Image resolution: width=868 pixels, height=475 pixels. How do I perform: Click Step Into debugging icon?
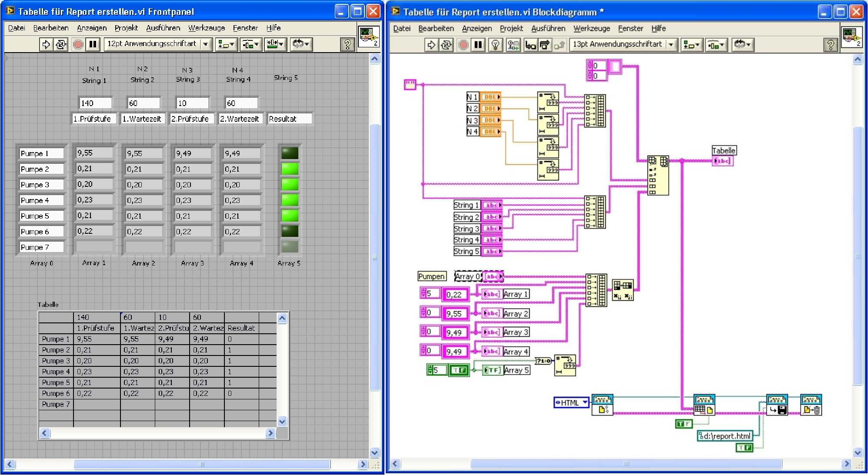click(x=530, y=45)
